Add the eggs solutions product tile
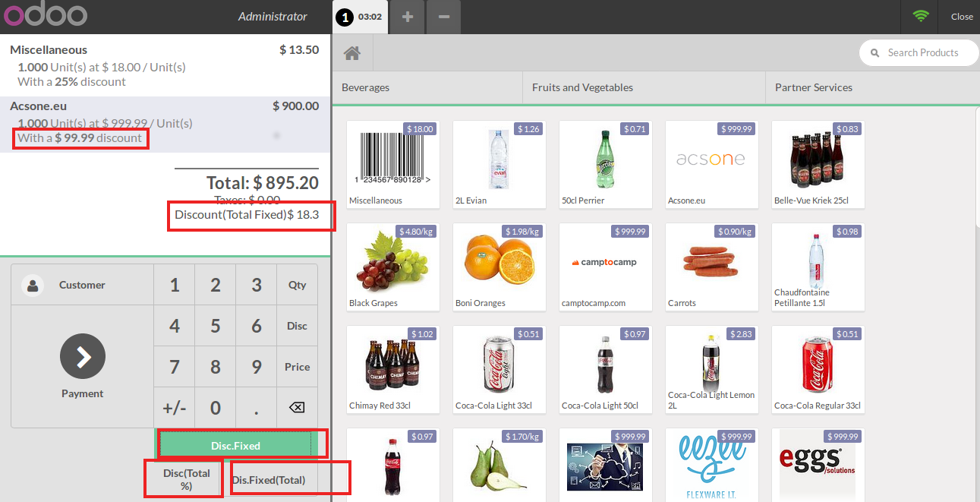980x502 pixels. (x=818, y=465)
